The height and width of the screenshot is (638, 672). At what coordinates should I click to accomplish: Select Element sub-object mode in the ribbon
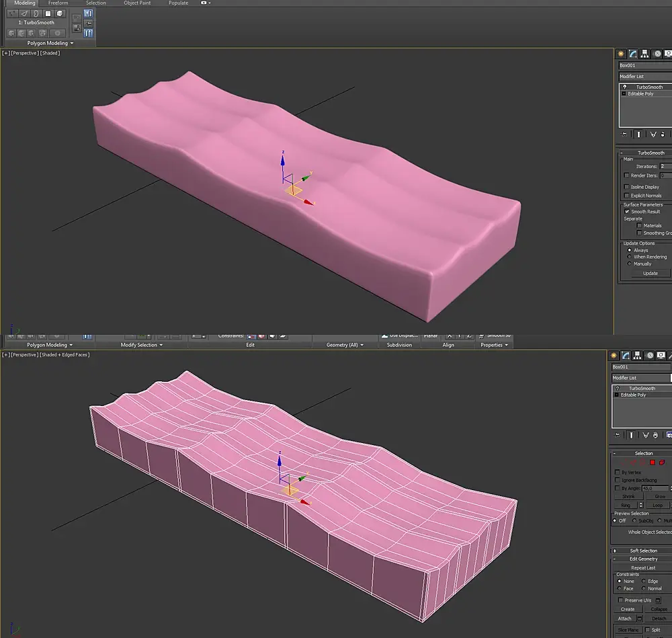(x=60, y=13)
